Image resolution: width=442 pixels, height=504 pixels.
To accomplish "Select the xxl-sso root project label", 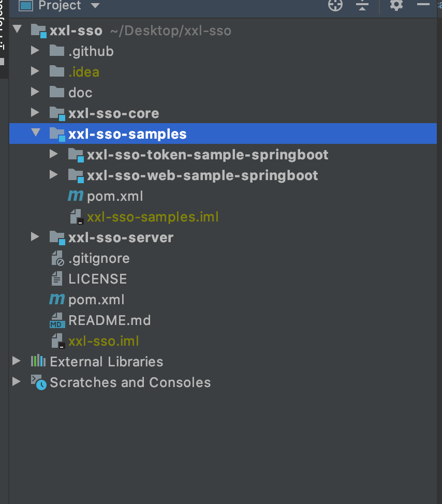I will point(76,31).
